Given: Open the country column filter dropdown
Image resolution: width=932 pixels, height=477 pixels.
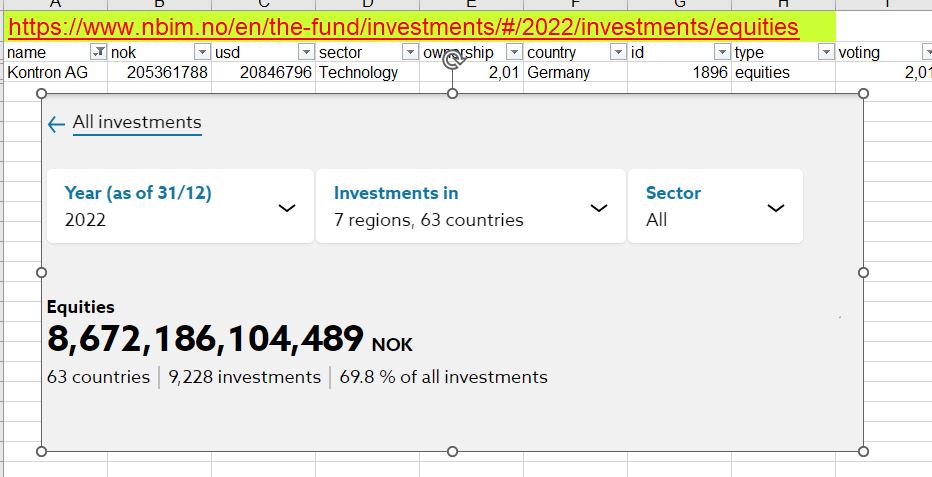Looking at the screenshot, I should [x=618, y=52].
